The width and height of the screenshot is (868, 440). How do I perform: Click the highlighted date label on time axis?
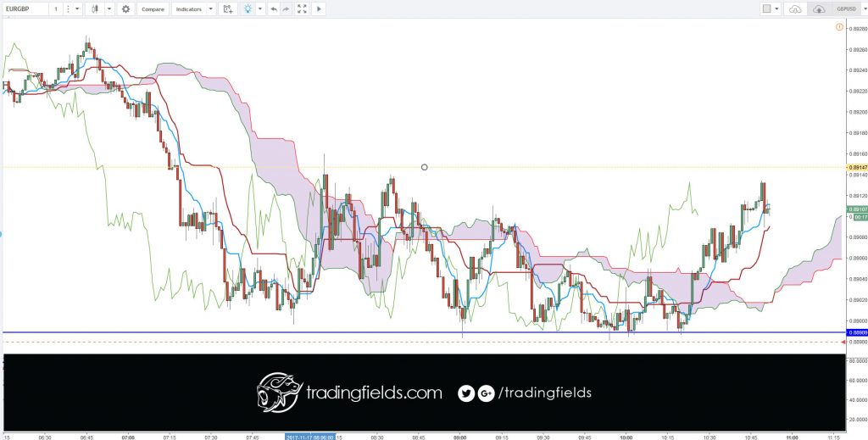click(310, 437)
